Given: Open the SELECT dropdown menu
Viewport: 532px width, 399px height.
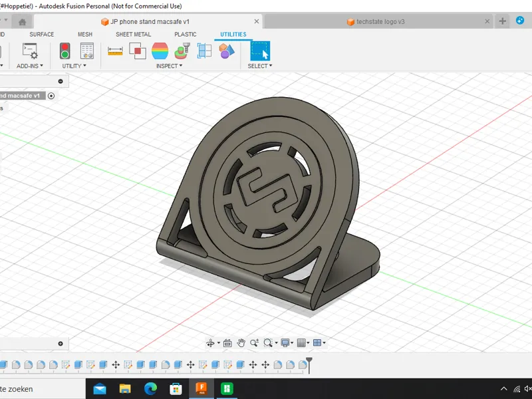Looking at the screenshot, I should pos(260,66).
